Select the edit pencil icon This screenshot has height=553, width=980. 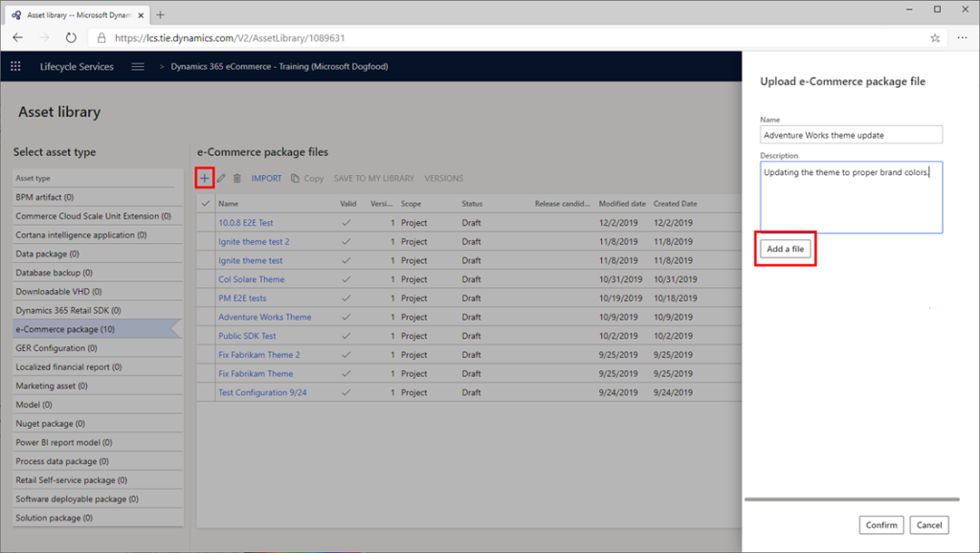pos(223,179)
